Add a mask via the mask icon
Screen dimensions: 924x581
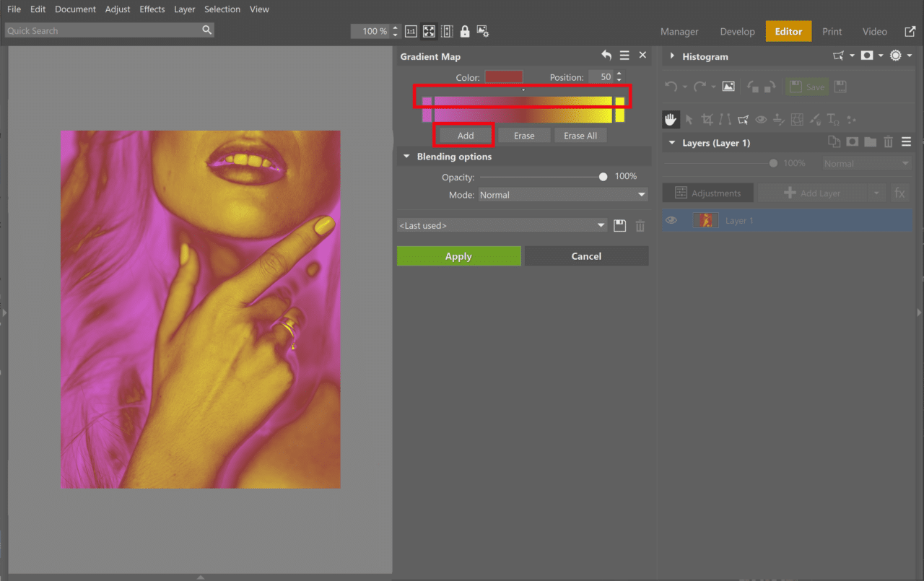(x=852, y=141)
